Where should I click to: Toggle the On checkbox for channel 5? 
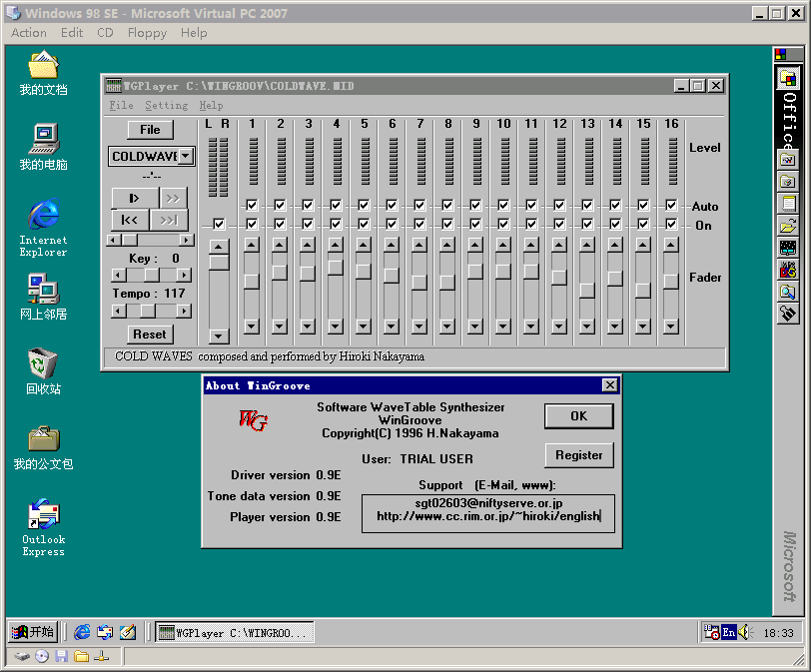coord(364,224)
